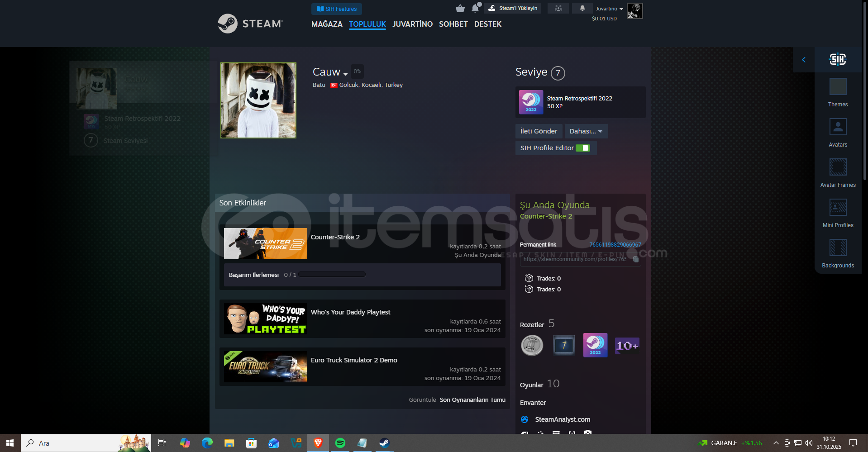Image resolution: width=868 pixels, height=452 pixels.
Task: Click the level 7 circle badge
Action: click(x=558, y=73)
